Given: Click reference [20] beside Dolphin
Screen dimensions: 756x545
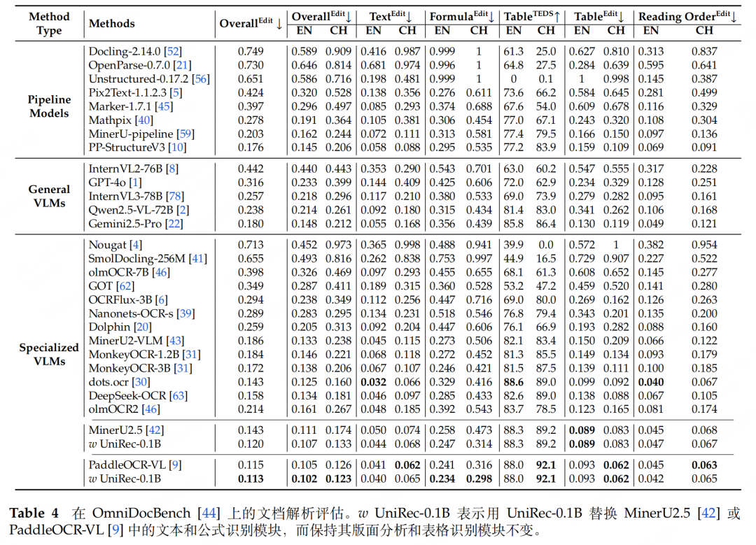Looking at the screenshot, I should (143, 327).
